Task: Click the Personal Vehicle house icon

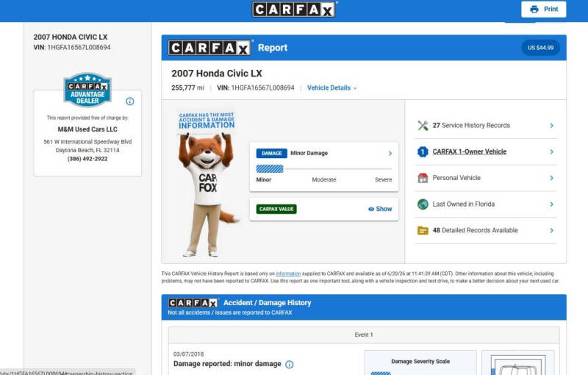Action: tap(423, 178)
